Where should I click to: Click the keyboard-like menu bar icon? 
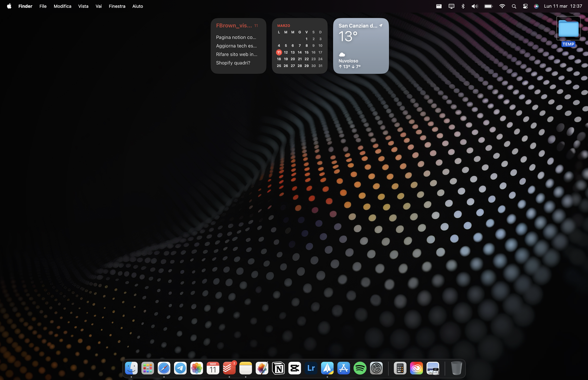click(439, 6)
